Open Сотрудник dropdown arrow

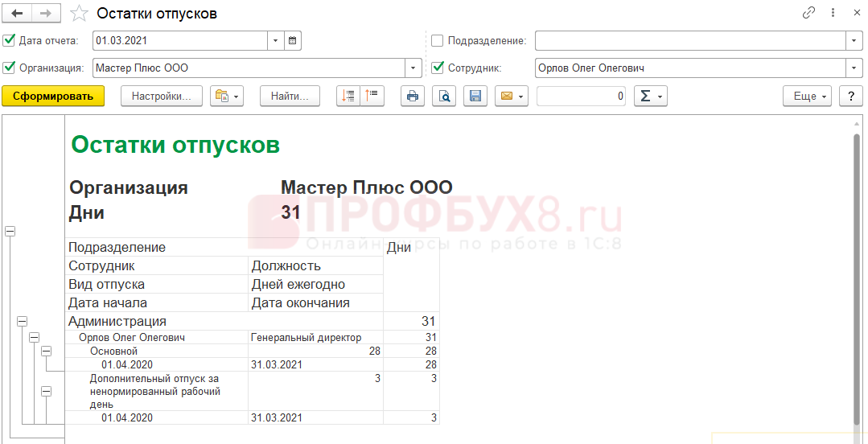pyautogui.click(x=854, y=68)
